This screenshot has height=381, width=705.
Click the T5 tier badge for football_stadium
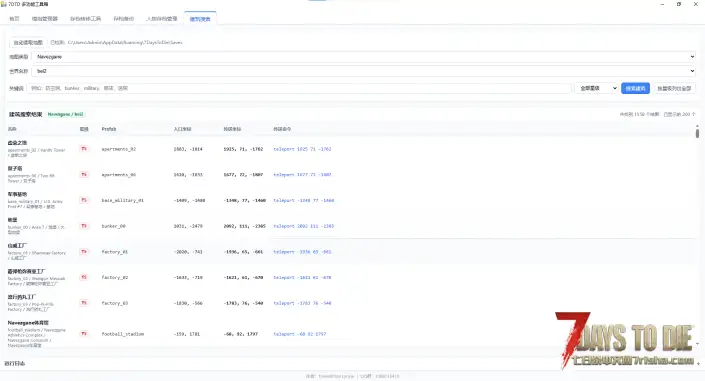pos(84,333)
